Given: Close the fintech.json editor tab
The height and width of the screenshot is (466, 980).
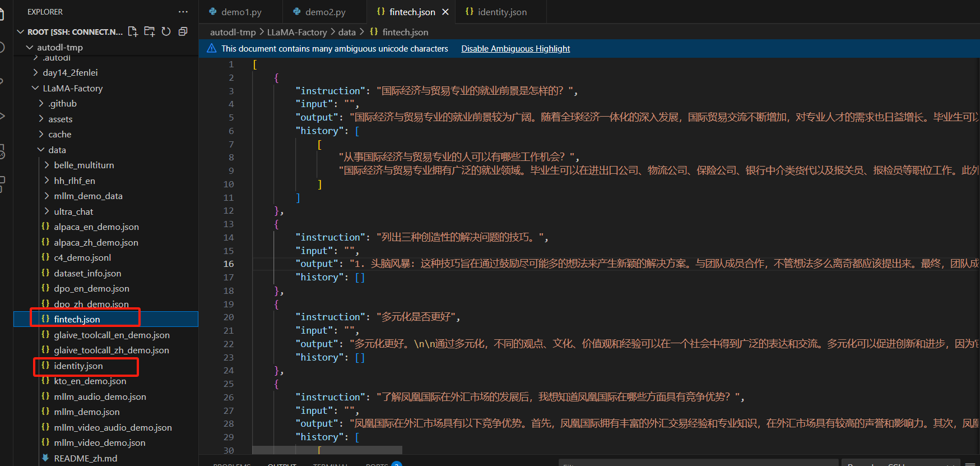Looking at the screenshot, I should tap(445, 12).
